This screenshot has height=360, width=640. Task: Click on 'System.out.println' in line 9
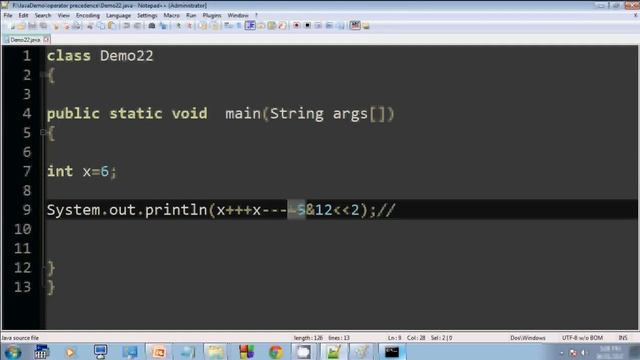[127, 210]
